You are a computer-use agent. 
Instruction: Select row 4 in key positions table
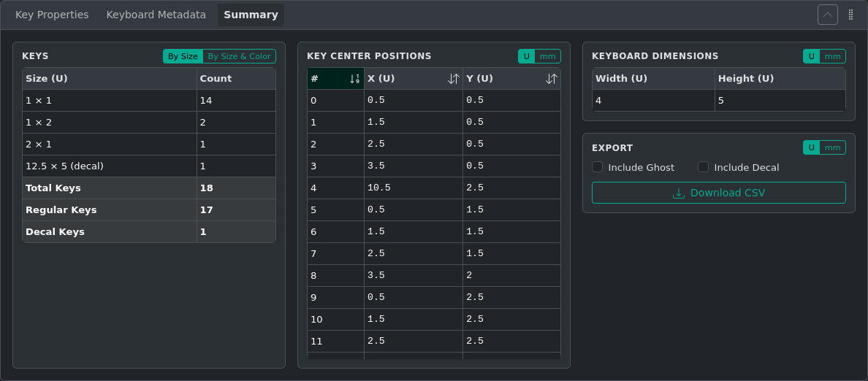point(434,188)
